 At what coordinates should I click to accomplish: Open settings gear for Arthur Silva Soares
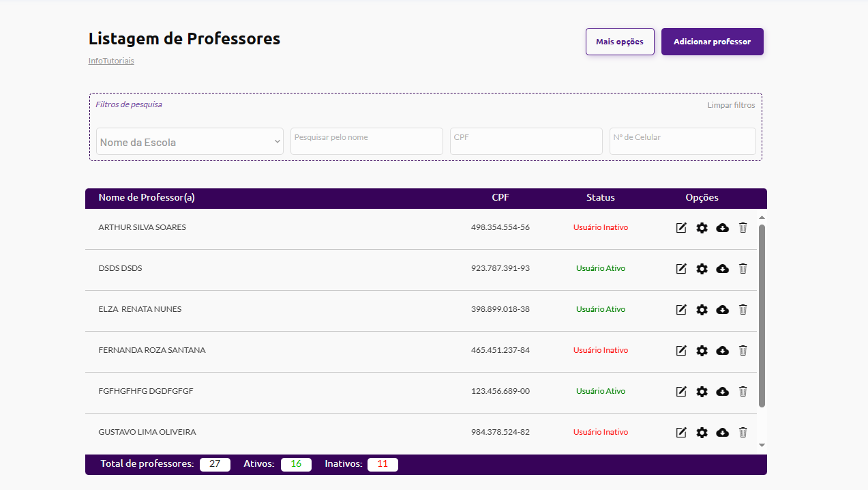702,228
